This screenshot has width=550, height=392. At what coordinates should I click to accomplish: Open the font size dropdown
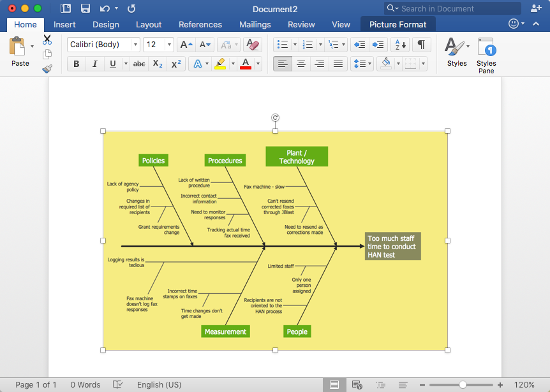(x=170, y=45)
